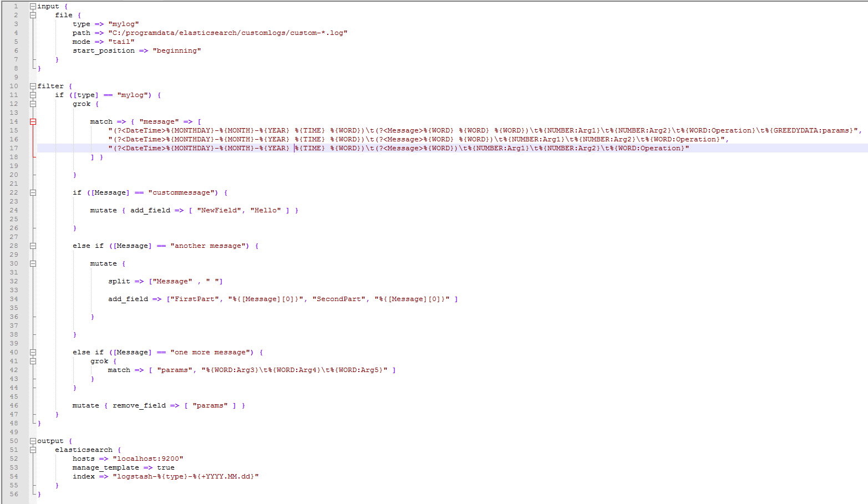This screenshot has height=504, width=868.
Task: Collapse the elasticsearch block fold marker
Action: tap(33, 450)
